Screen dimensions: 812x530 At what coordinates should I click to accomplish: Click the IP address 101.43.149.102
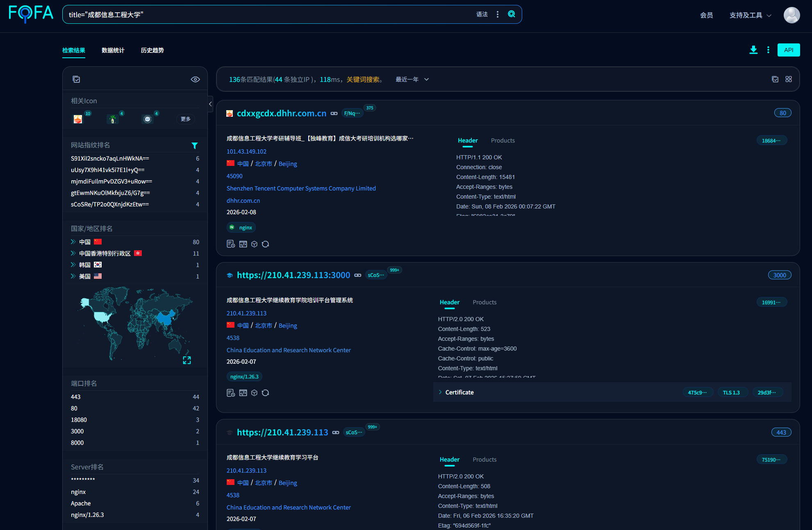coord(246,152)
